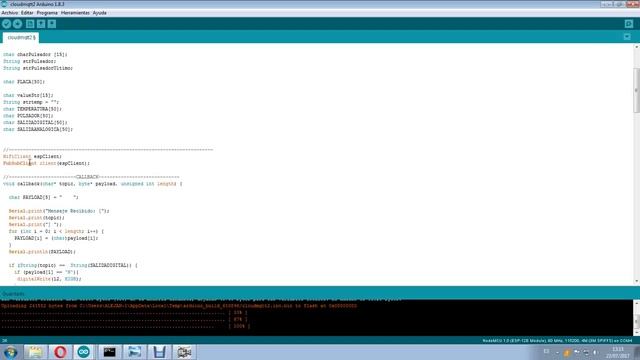Click the 'char SALIDAANALOGICA[50];' line

(38, 129)
